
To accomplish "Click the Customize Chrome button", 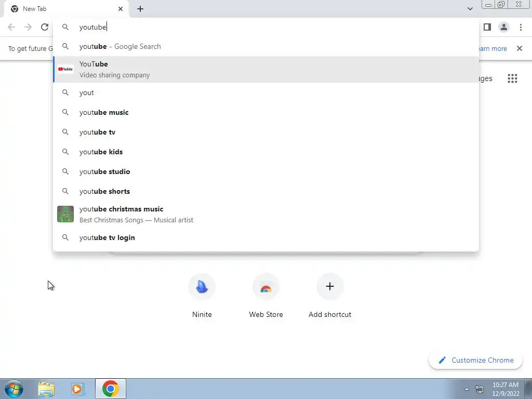I will point(476,361).
